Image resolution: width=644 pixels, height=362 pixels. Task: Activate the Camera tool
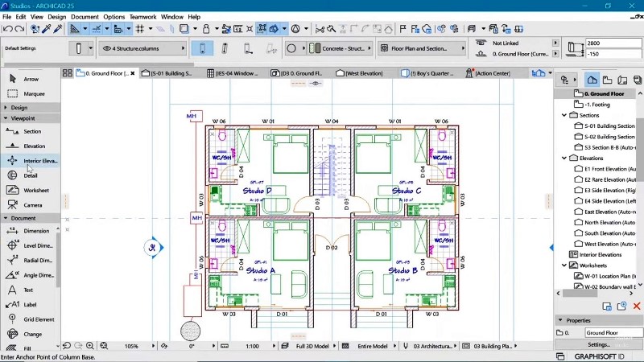pyautogui.click(x=32, y=205)
